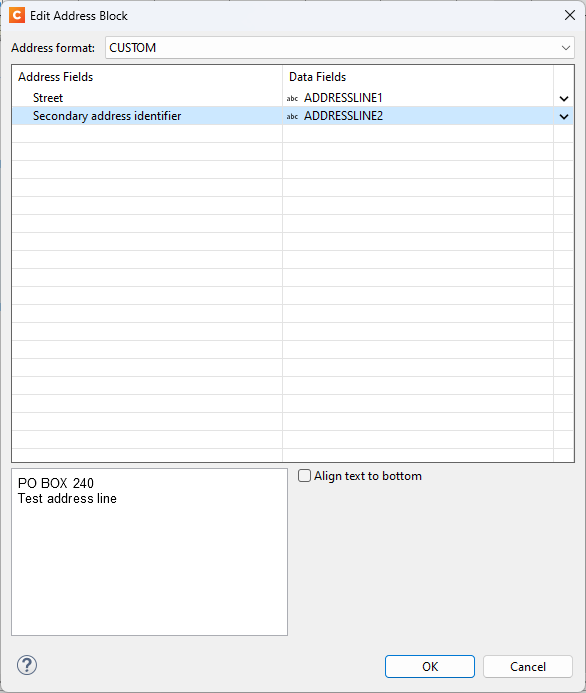Click the first empty row under Address Fields
This screenshot has height=693, width=586.
(x=147, y=133)
